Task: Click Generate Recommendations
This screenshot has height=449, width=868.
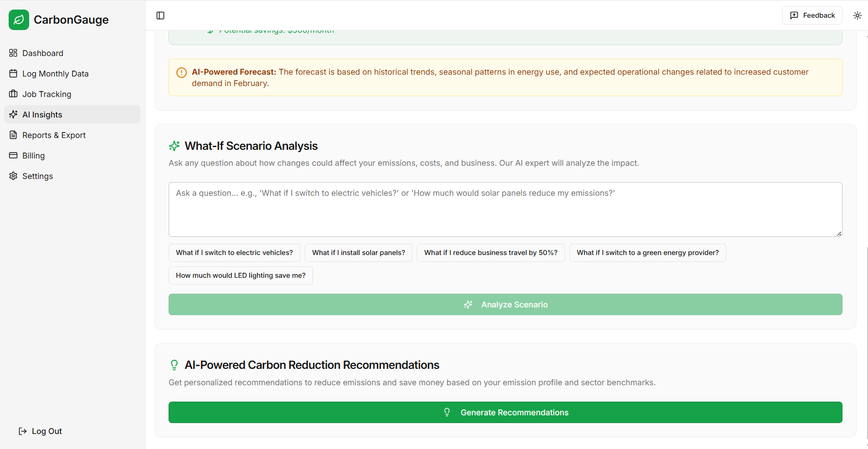Action: click(505, 412)
